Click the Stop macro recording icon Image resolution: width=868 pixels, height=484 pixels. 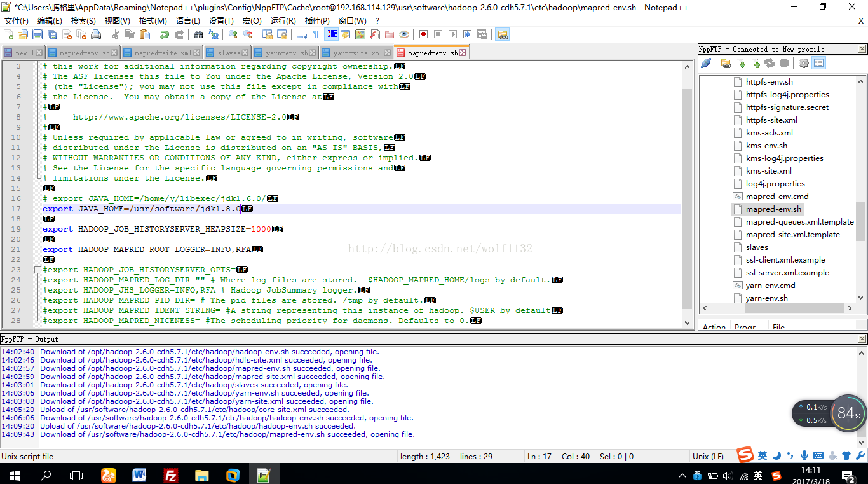pos(438,34)
